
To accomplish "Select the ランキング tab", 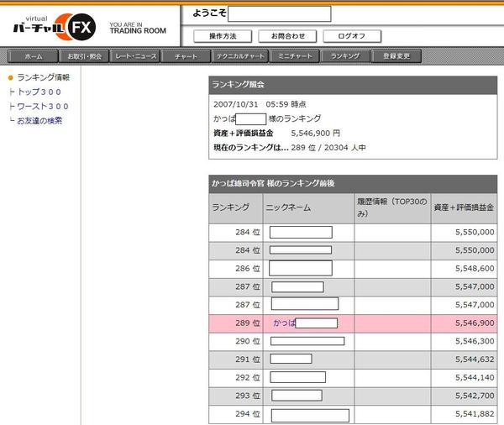I will [x=345, y=56].
